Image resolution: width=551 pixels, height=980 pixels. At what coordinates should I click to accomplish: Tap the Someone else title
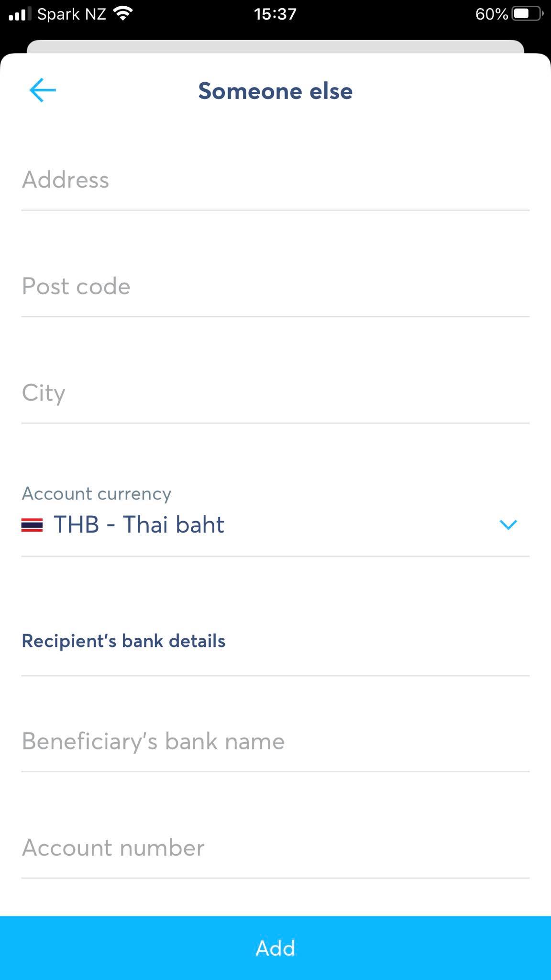[x=275, y=91]
